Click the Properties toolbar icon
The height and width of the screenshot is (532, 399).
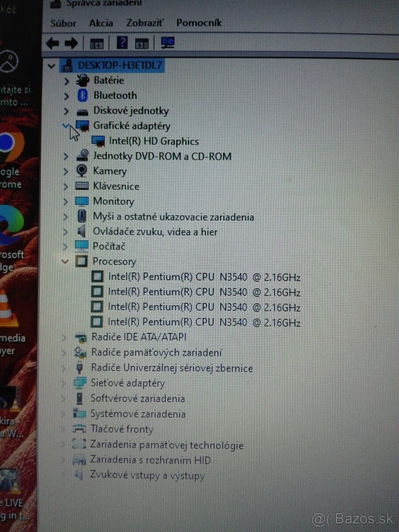coord(142,43)
